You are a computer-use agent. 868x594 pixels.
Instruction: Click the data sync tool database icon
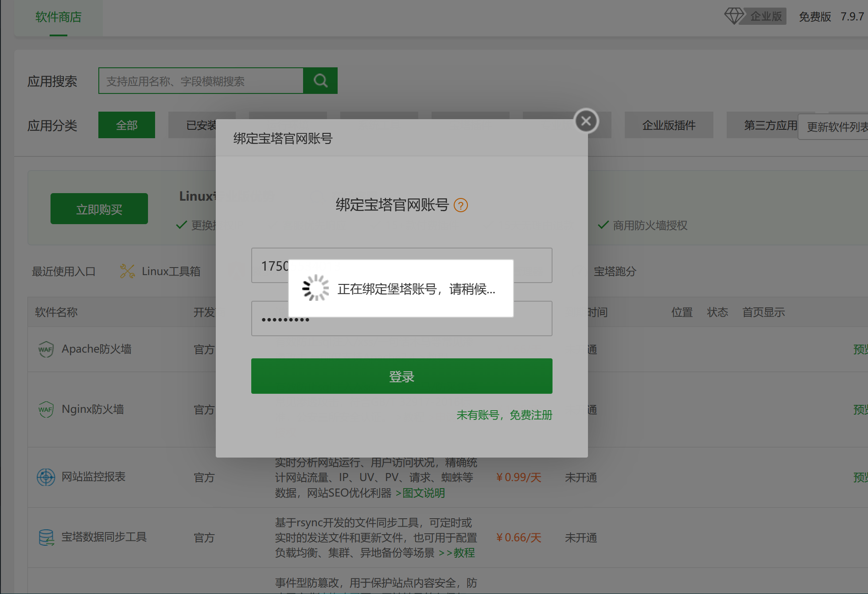click(46, 537)
